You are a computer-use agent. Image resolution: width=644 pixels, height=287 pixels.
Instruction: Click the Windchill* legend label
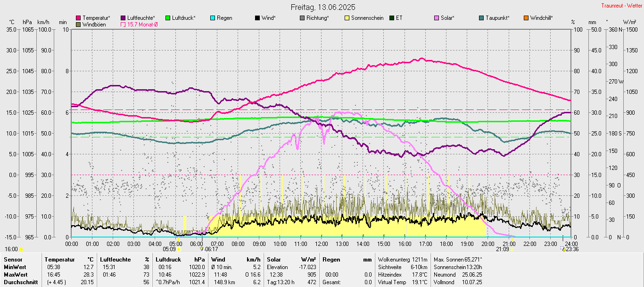542,18
